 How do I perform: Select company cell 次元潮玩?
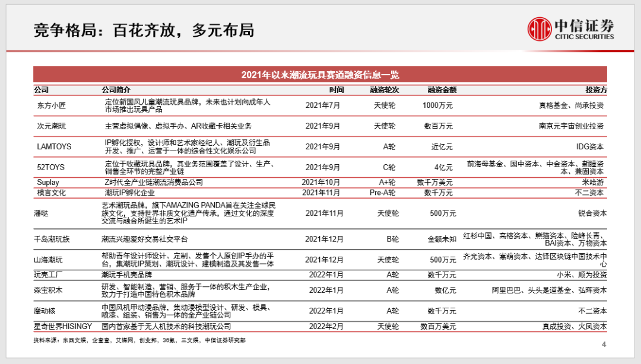52,126
